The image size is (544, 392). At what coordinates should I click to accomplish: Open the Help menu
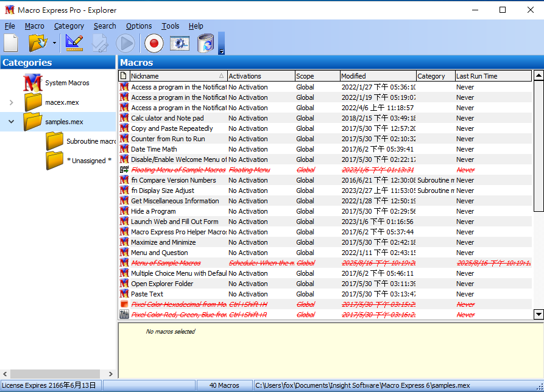click(196, 26)
